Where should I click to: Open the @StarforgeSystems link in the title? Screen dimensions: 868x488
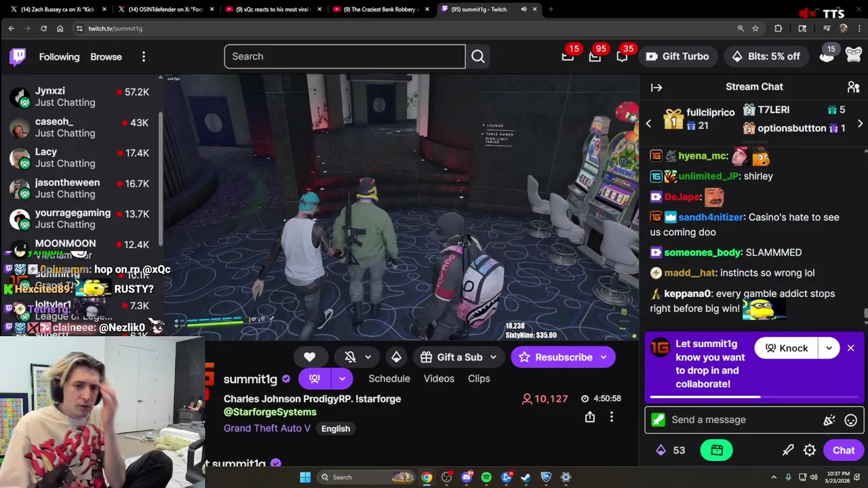(270, 412)
